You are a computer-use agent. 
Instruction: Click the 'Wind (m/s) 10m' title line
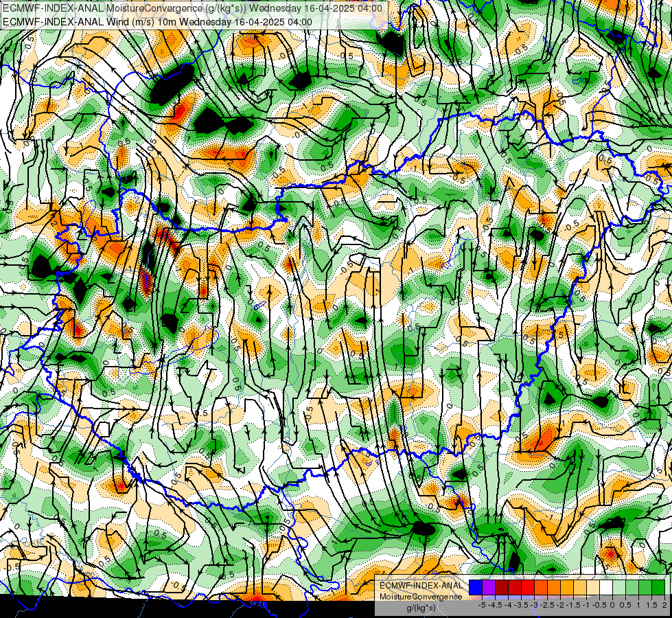coord(157,22)
